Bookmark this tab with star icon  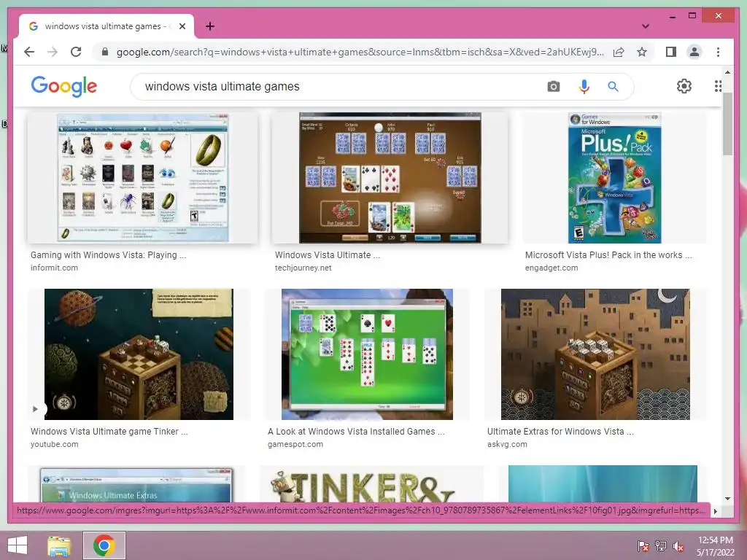642,52
